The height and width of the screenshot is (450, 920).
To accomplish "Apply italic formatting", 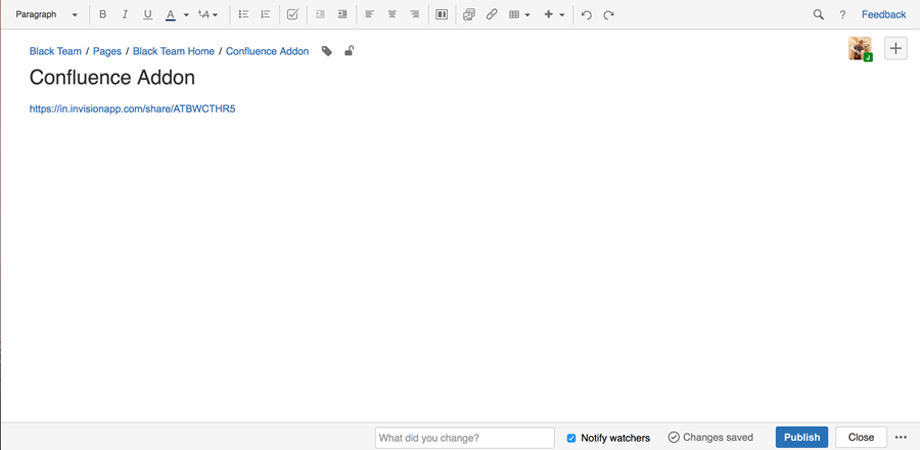I will (125, 15).
